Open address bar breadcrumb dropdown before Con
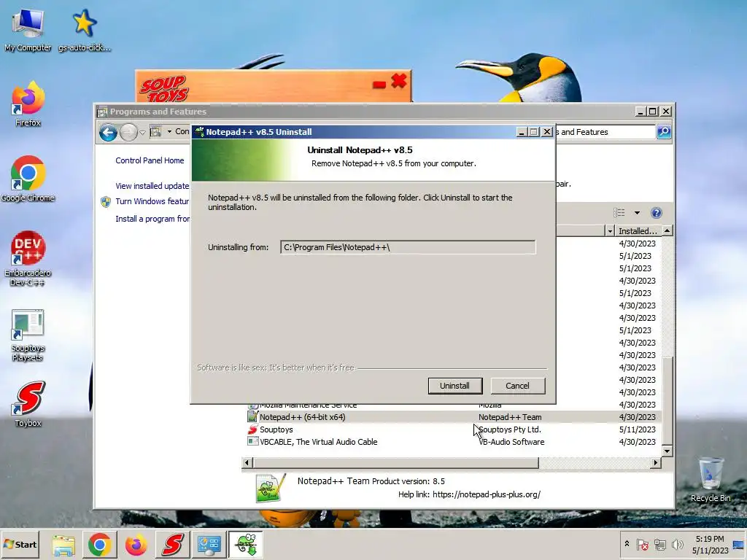This screenshot has width=747, height=560. point(169,132)
